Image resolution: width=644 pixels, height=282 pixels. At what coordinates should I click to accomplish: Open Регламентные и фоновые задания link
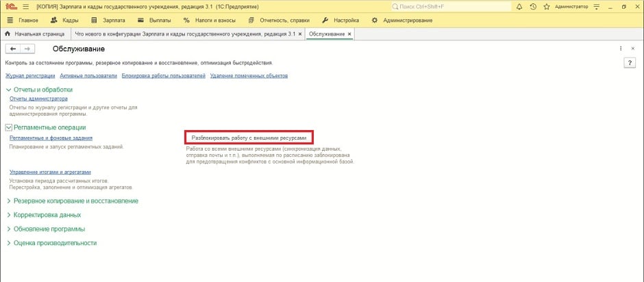point(51,138)
